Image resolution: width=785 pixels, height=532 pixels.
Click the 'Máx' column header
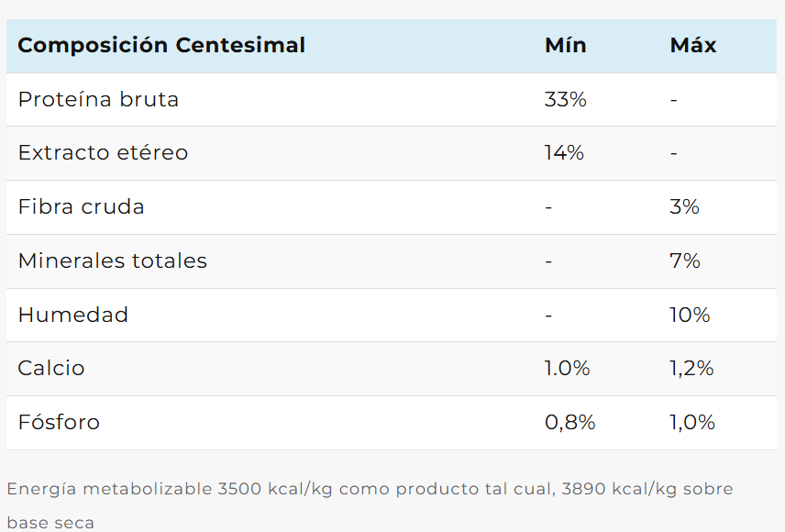pos(692,45)
